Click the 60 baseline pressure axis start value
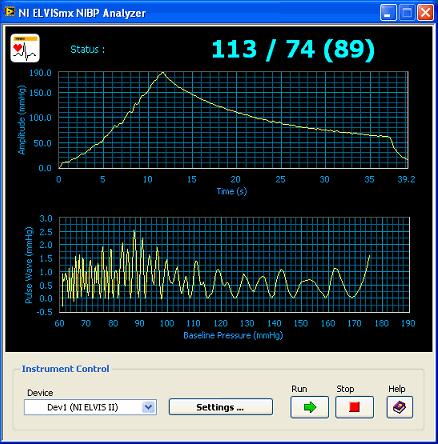 (x=59, y=323)
